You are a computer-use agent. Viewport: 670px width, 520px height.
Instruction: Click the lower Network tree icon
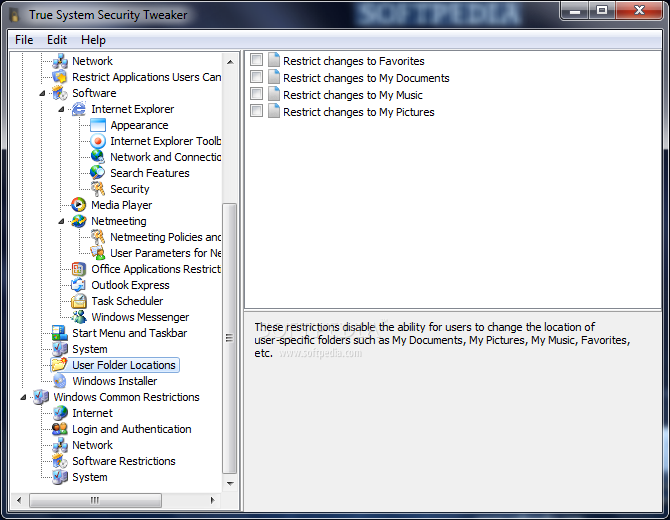(x=60, y=445)
